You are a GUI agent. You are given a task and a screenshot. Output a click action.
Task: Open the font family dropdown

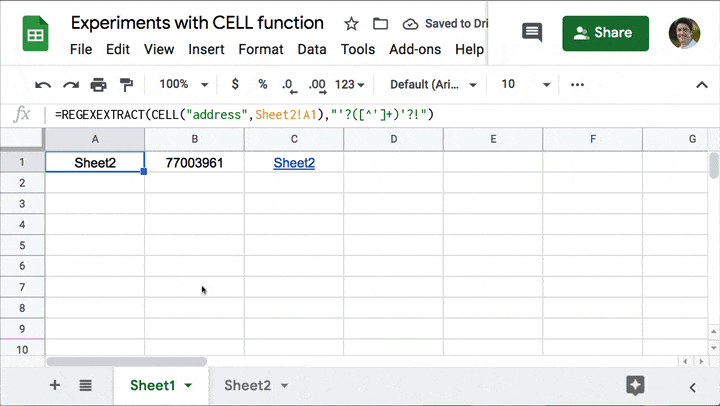click(434, 85)
